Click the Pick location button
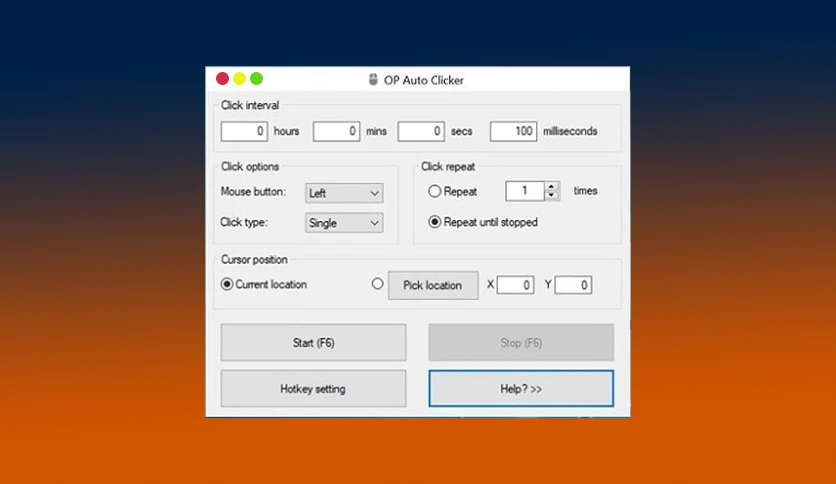836x484 pixels. [433, 285]
